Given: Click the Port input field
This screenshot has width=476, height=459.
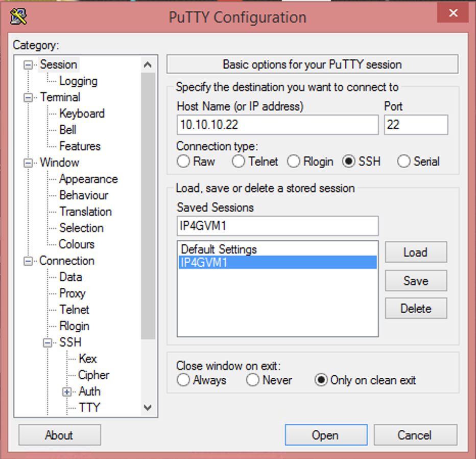Looking at the screenshot, I should tap(416, 125).
